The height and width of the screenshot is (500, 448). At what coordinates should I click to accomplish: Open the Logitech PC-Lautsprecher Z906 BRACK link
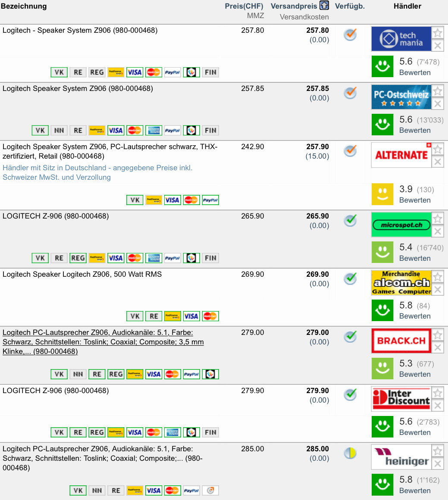[x=103, y=342]
